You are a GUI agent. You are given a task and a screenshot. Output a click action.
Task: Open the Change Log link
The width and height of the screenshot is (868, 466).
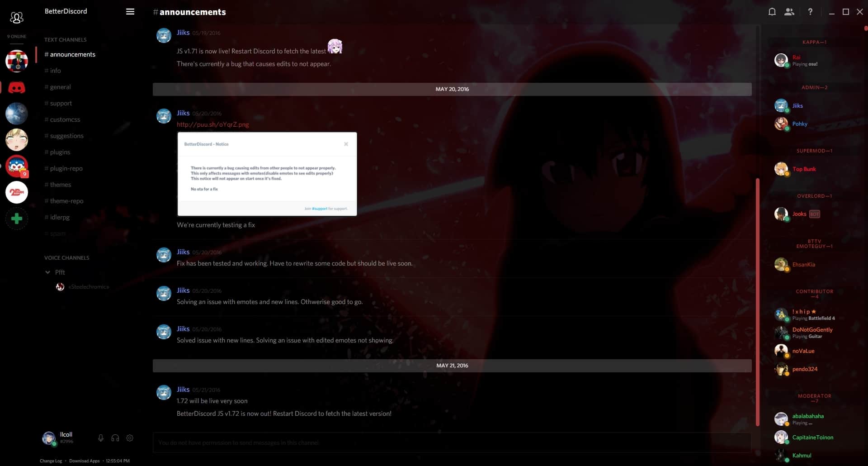click(51, 461)
